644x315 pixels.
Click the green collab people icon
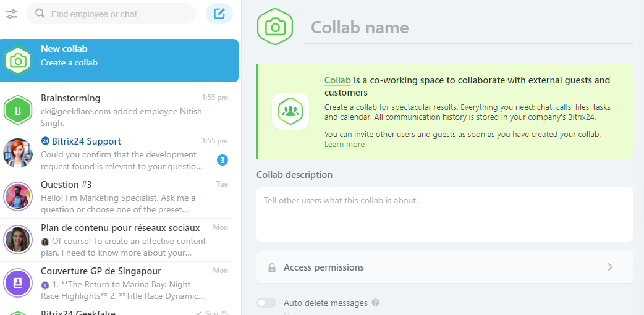pyautogui.click(x=290, y=111)
